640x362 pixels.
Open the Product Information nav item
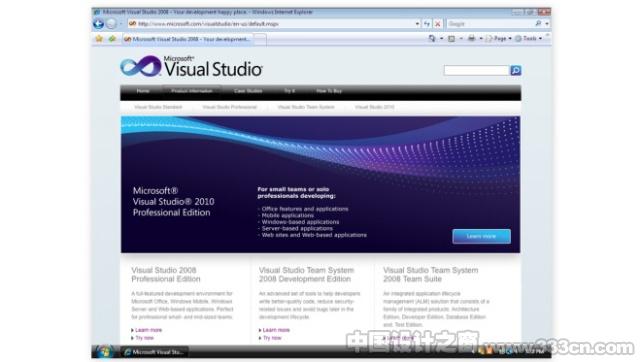192,91
